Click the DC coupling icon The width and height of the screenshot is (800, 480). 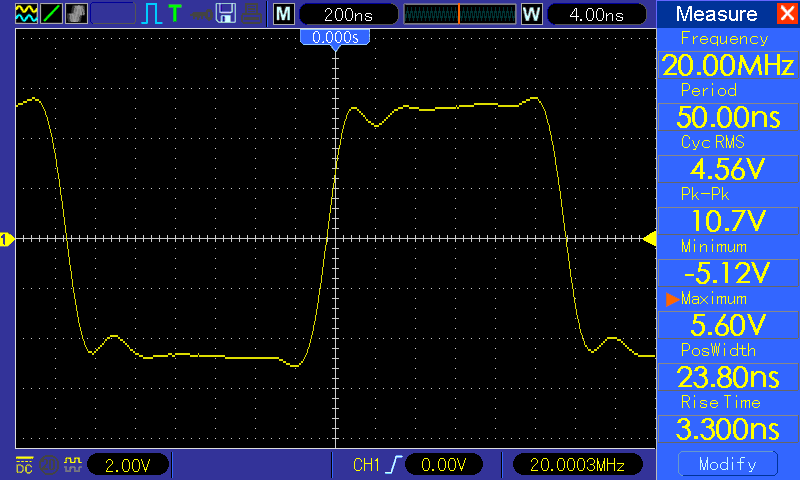pyautogui.click(x=24, y=465)
